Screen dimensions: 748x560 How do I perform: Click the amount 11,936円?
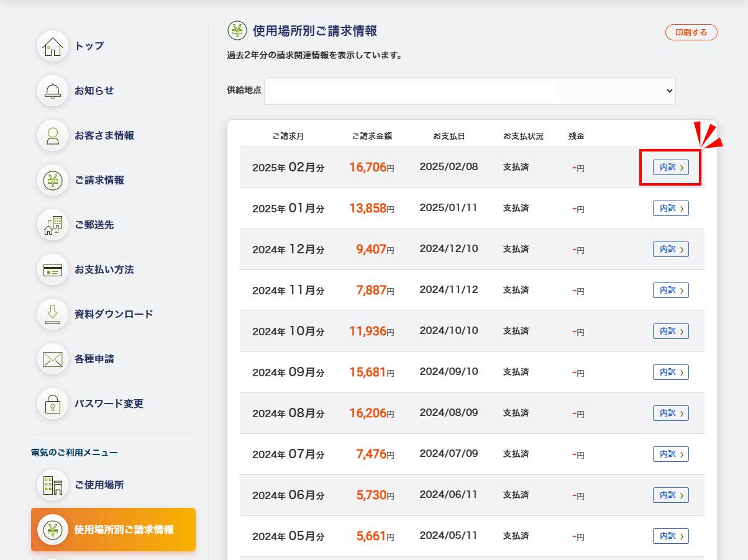click(372, 331)
